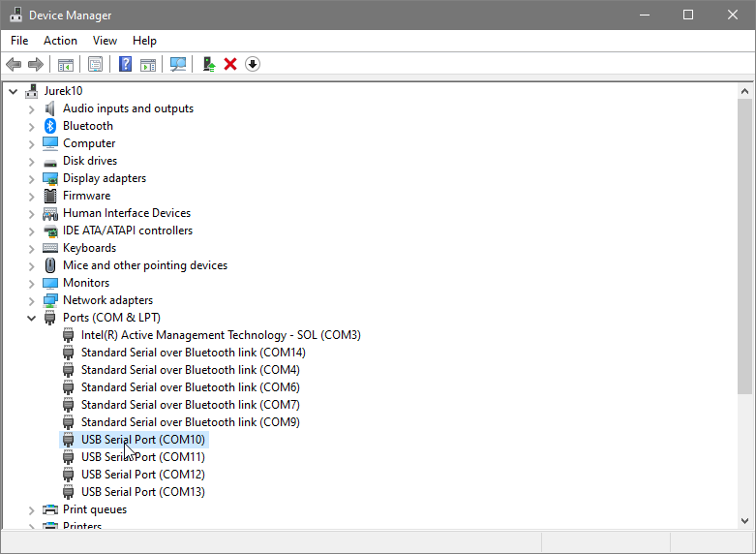Select Intel(R) Active Management Technology - SOL (COM3)
Screen dimensions: 756x554
[221, 335]
